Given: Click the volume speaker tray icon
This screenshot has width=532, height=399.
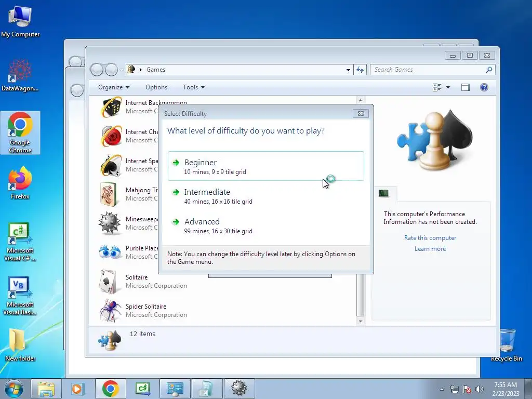Looking at the screenshot, I should [480, 389].
